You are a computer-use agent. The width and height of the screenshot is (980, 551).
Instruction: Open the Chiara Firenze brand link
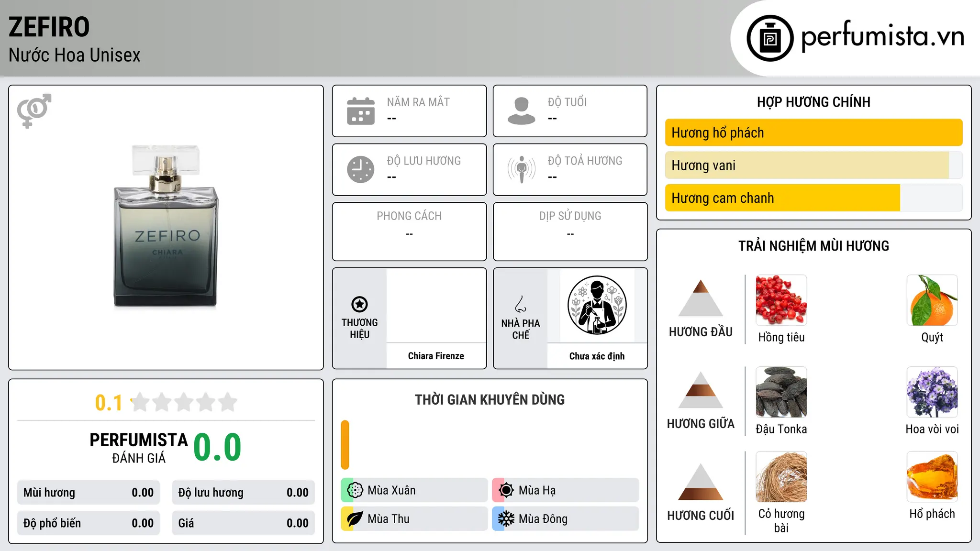tap(436, 356)
